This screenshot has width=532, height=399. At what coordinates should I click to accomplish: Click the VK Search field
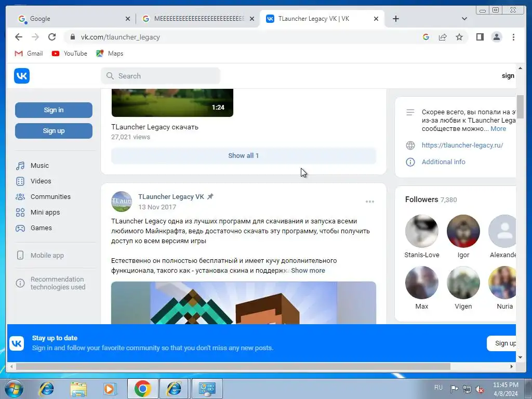click(x=161, y=76)
